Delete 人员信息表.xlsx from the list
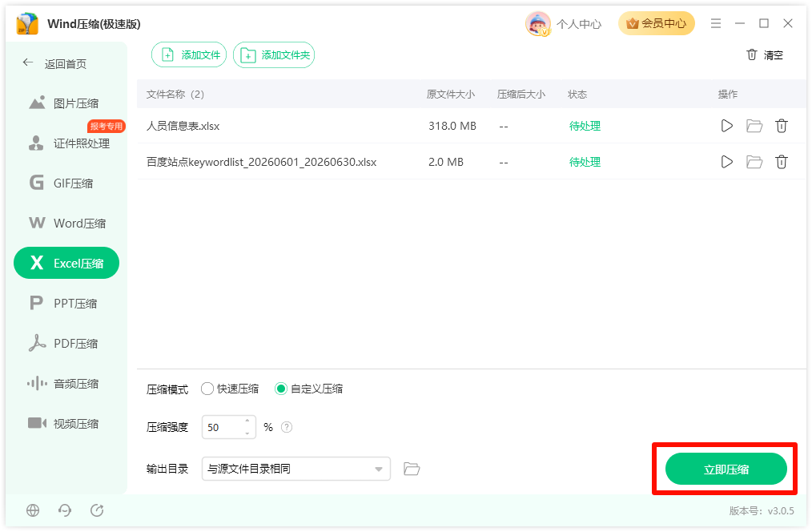 pyautogui.click(x=782, y=126)
